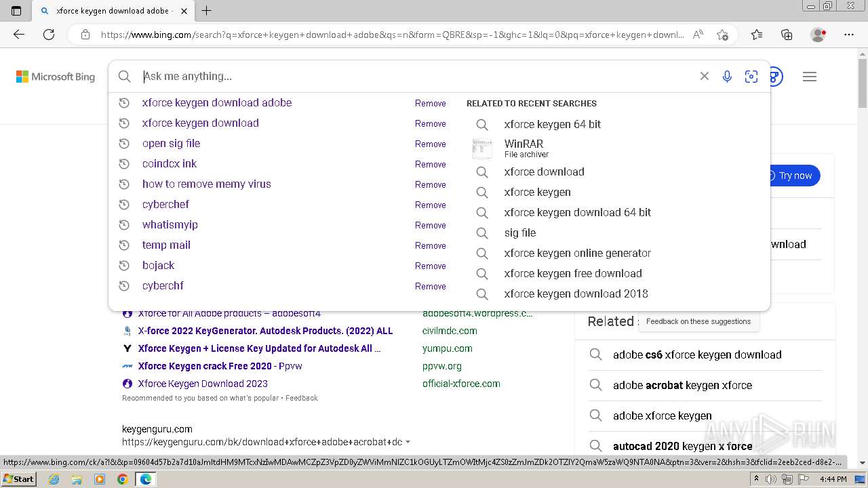
Task: Start voice search microphone
Action: coord(727,77)
